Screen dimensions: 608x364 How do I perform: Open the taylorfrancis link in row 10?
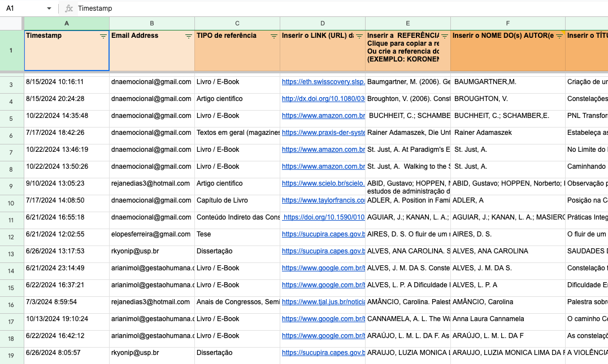pos(323,200)
